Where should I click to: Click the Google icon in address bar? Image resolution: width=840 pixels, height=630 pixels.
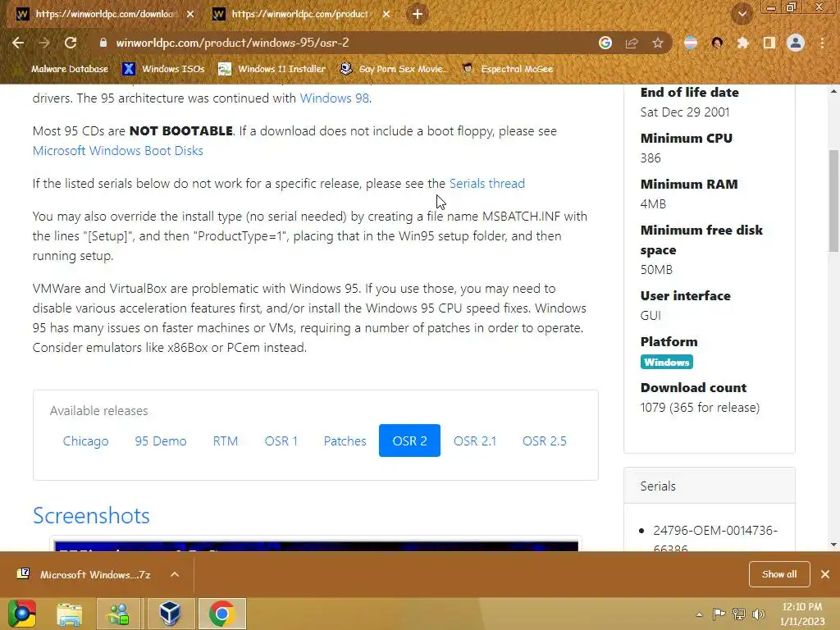click(x=605, y=43)
